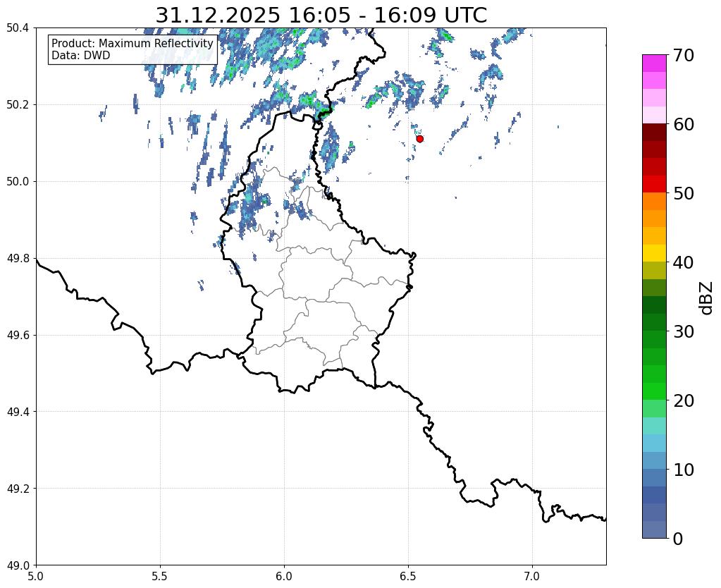The width and height of the screenshot is (721, 588).
Task: Click the latitude tick label 50.0
Action: (18, 182)
